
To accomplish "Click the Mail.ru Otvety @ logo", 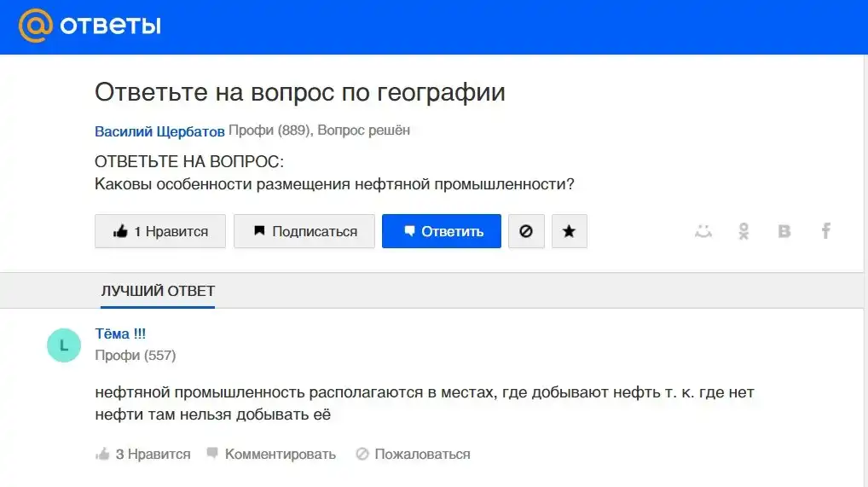I will pos(36,26).
